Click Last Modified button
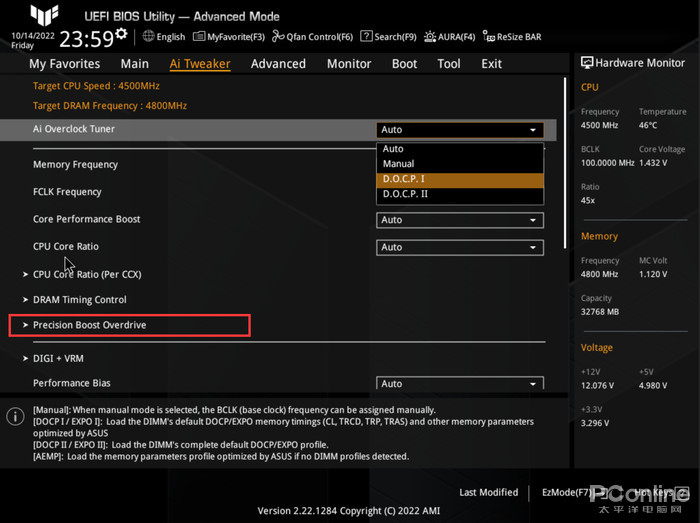This screenshot has width=700, height=523. pos(488,492)
